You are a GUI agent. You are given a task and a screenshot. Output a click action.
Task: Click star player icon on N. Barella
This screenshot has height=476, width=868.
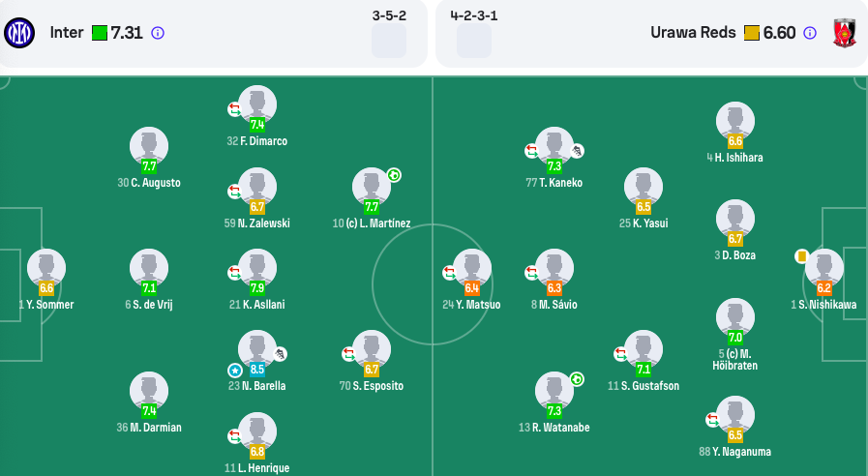pyautogui.click(x=235, y=371)
